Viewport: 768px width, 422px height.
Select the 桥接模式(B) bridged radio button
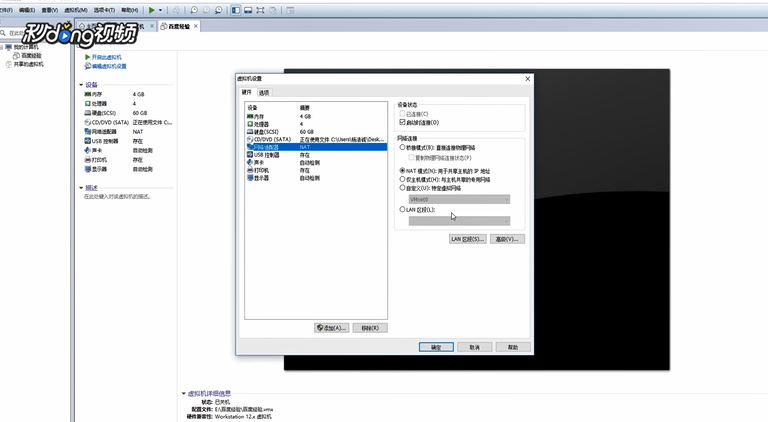(x=403, y=147)
